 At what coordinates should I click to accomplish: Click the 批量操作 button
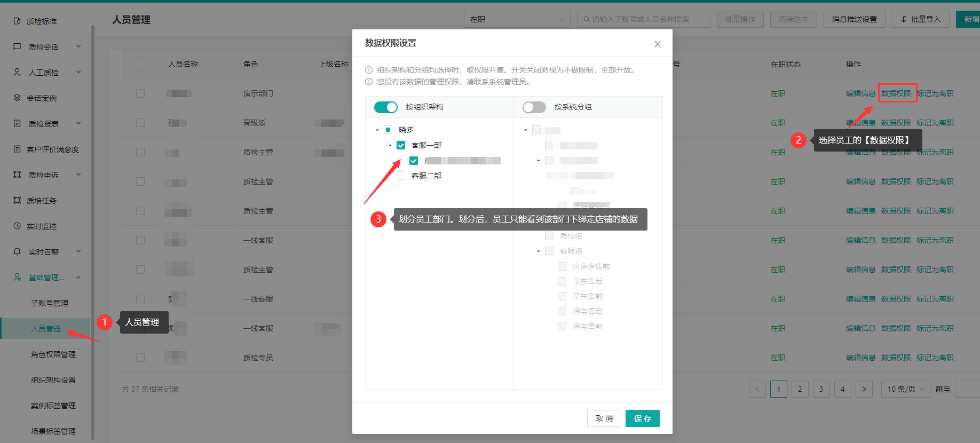click(740, 19)
